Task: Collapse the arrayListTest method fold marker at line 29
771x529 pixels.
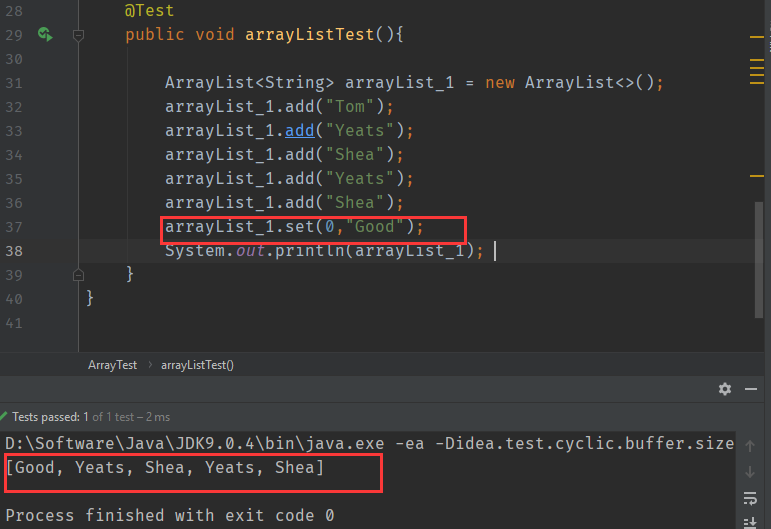Action: [78, 35]
